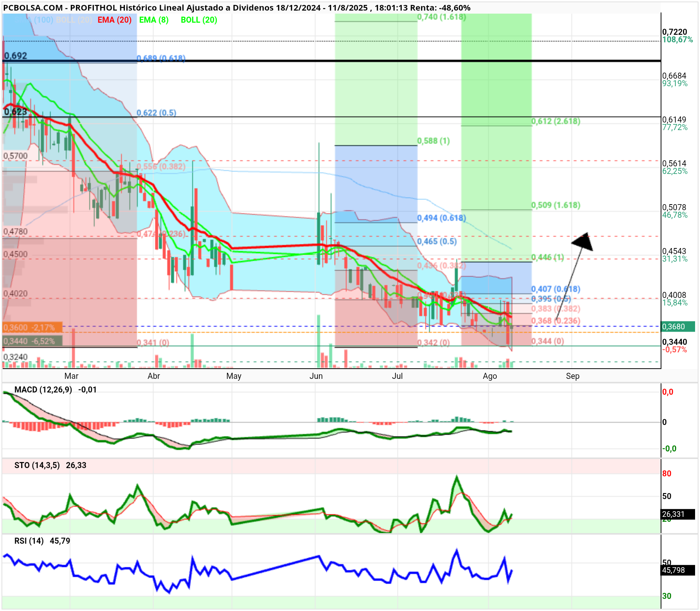700x611 pixels.
Task: Select the green EMA (8) legend label
Action: click(154, 20)
